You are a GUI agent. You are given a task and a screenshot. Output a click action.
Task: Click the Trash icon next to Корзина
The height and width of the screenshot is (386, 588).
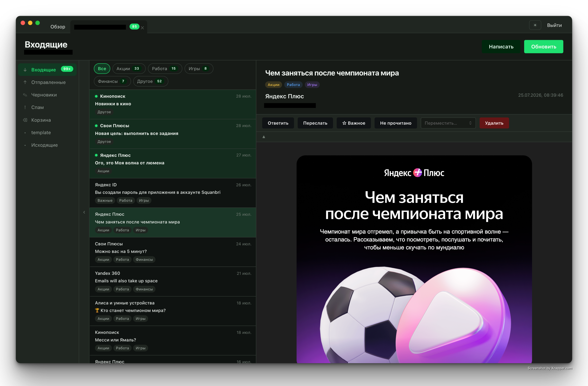tap(25, 120)
